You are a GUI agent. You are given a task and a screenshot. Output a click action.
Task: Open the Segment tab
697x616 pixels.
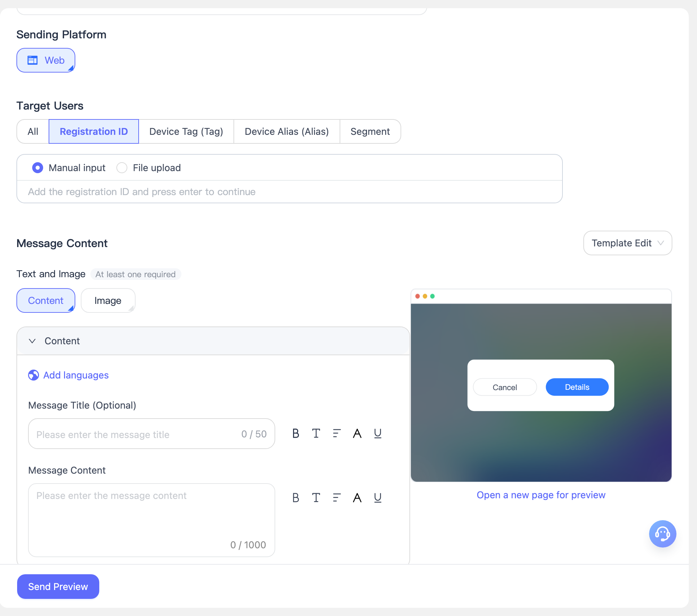(x=370, y=131)
